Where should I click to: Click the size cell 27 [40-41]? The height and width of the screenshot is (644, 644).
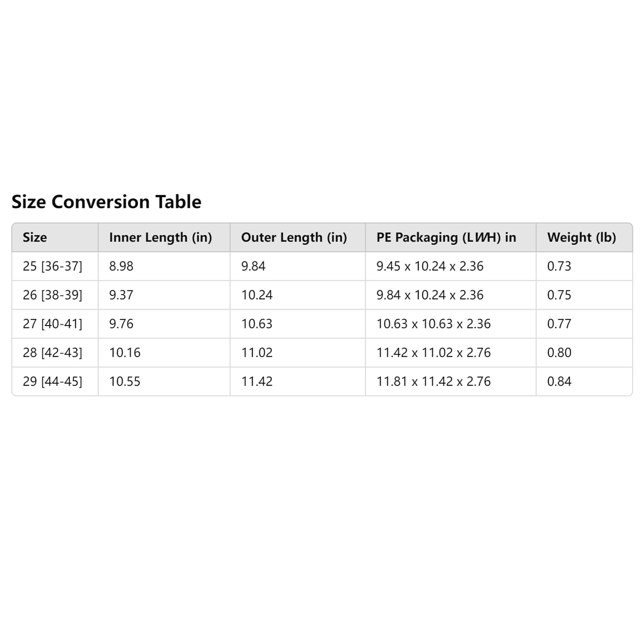tap(52, 324)
